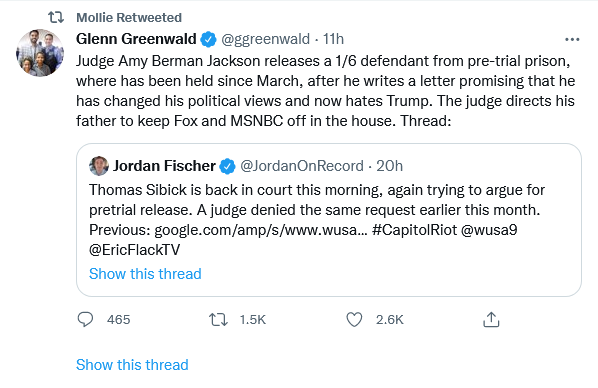Open the Mollie Retweeted label

coord(129,18)
